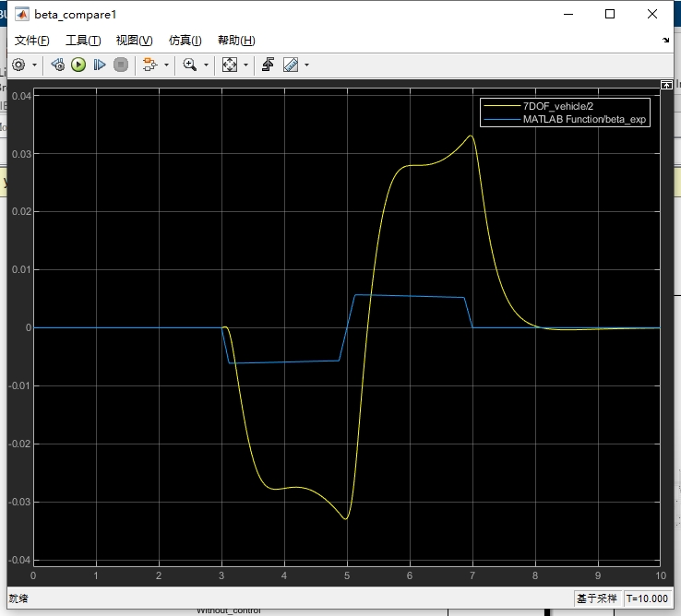Viewport: 681px width, 616px height.
Task: Select the cursor measurements ruler icon
Action: pyautogui.click(x=291, y=65)
